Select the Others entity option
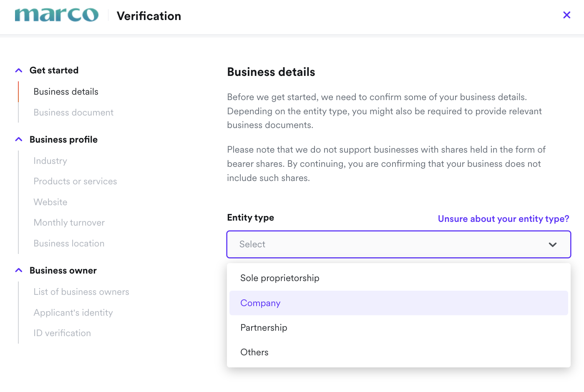This screenshot has height=392, width=584. (254, 352)
